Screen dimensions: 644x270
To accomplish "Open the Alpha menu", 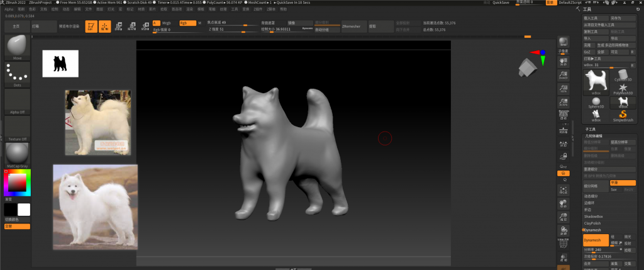I will (x=9, y=9).
